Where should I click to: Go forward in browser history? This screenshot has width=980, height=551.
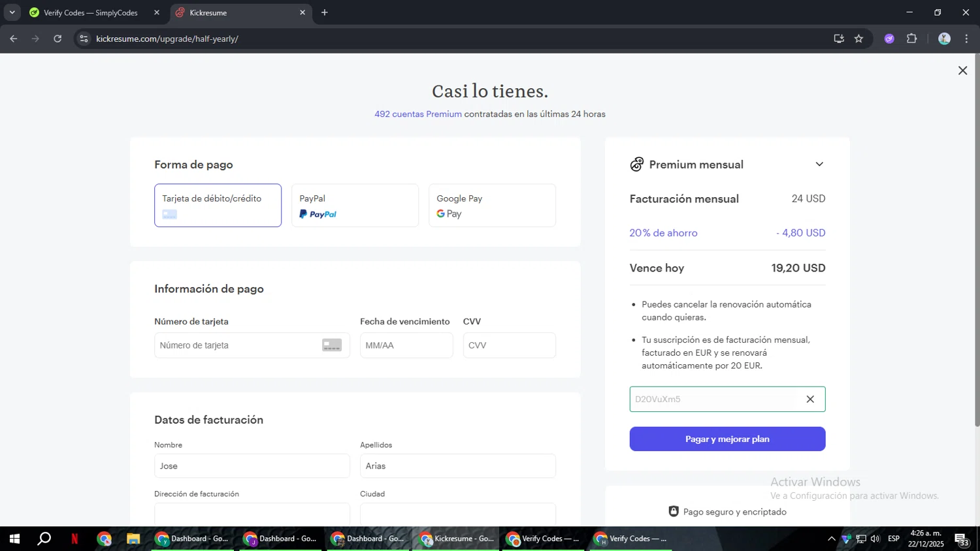(36, 39)
